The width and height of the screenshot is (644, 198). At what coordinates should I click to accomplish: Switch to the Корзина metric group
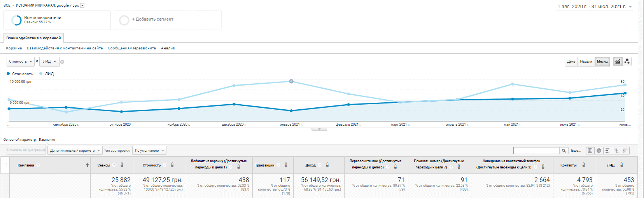(x=14, y=48)
